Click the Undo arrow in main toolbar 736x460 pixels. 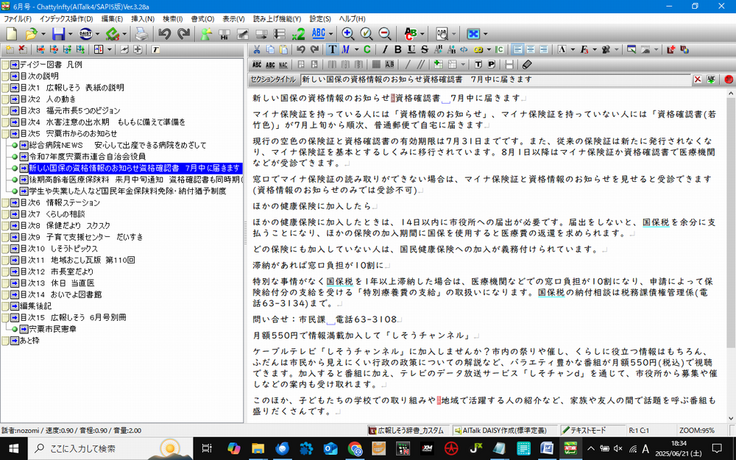164,34
